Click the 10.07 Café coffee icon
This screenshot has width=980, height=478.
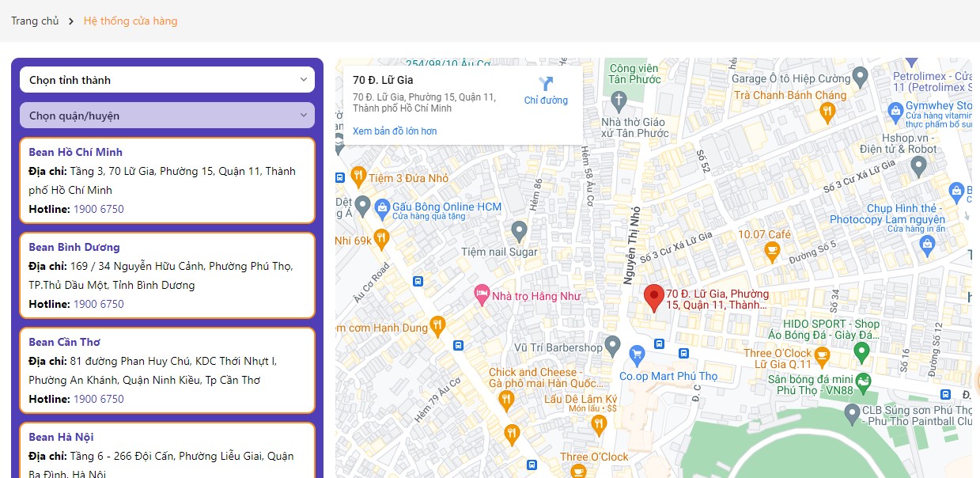(772, 252)
